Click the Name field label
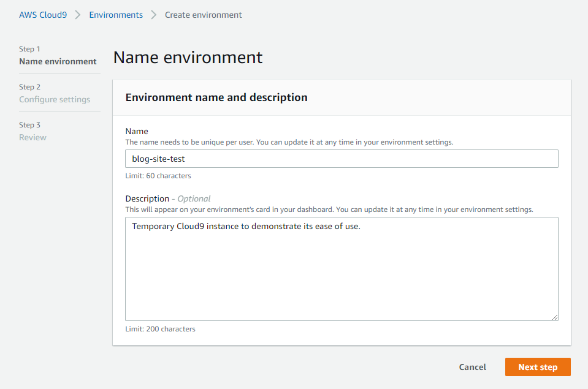The height and width of the screenshot is (389, 588). tap(137, 131)
